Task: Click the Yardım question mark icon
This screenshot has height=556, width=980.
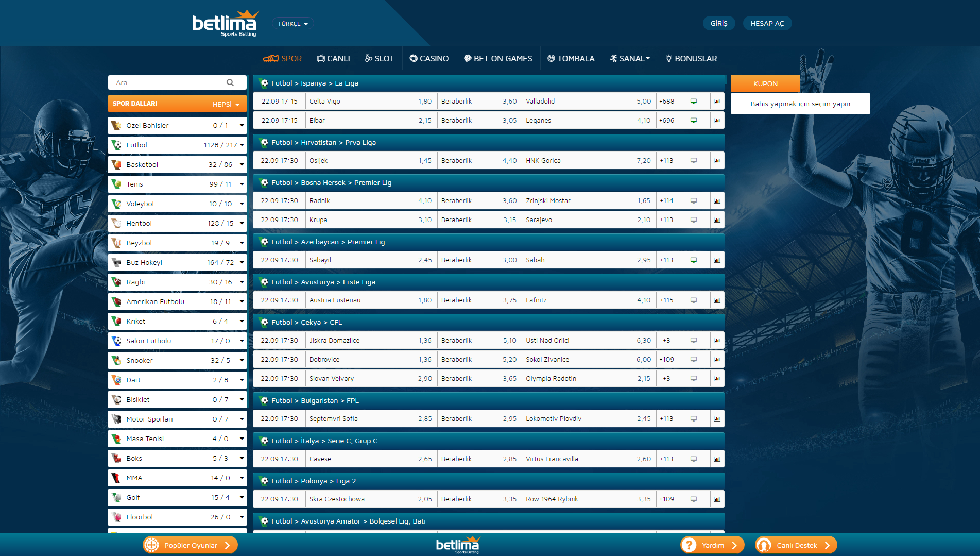Action: point(689,545)
